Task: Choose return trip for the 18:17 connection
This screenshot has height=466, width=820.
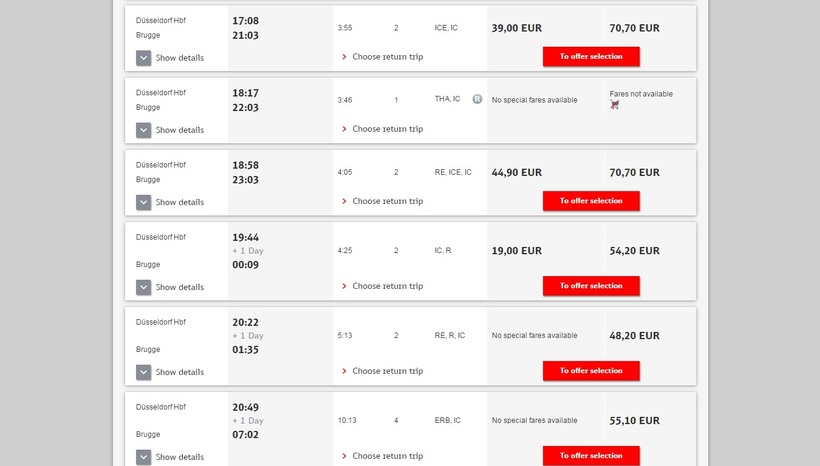Action: (x=387, y=129)
